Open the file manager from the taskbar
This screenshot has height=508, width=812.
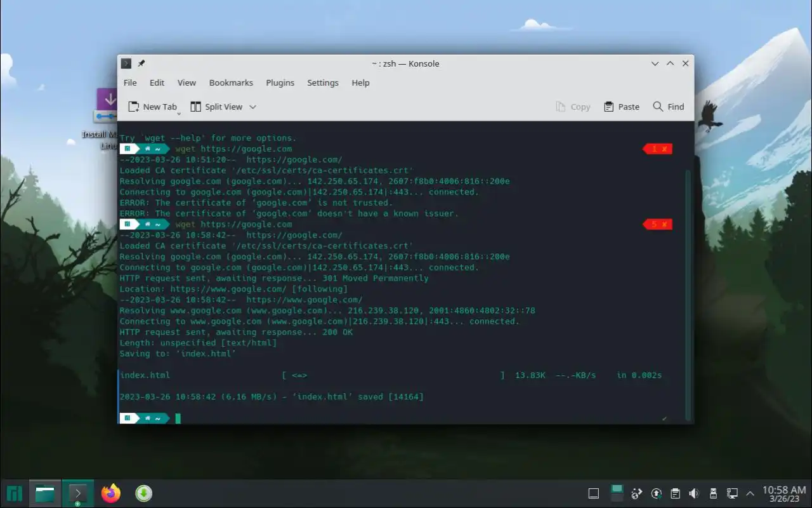coord(45,493)
